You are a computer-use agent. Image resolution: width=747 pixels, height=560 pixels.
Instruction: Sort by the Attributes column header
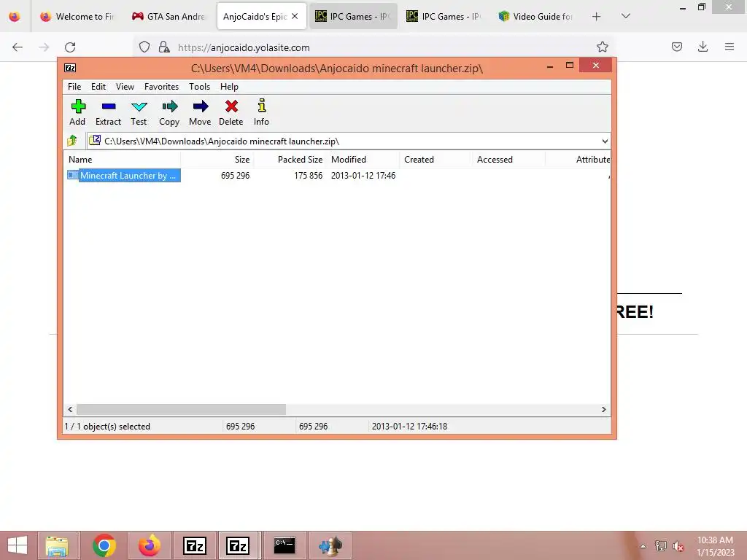click(578, 160)
